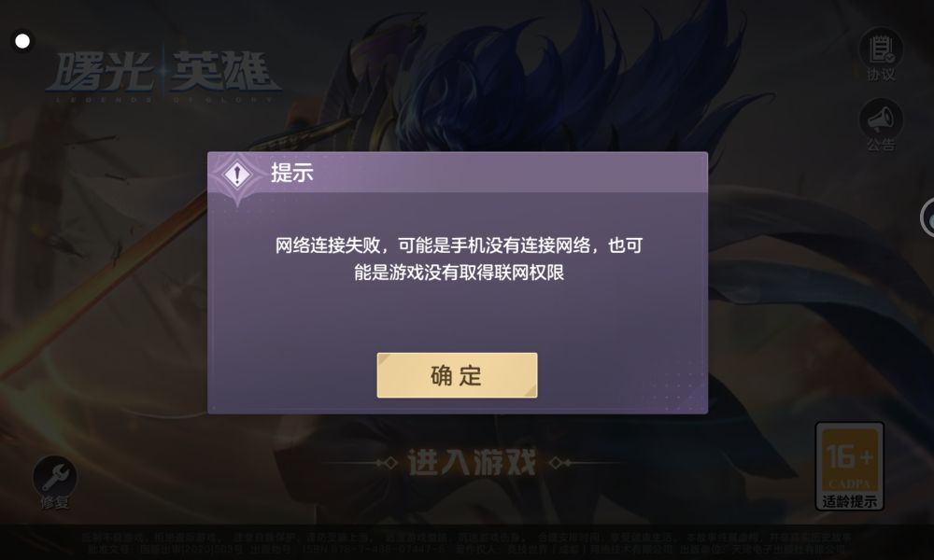Open the 协议 agreement document icon
Screen dimensions: 934x560
[881, 50]
